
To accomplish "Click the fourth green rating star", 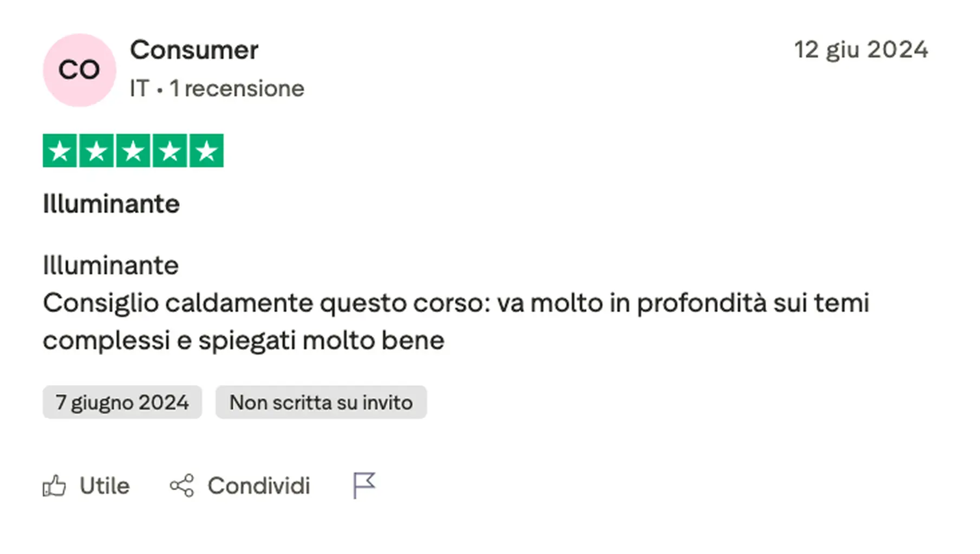I will [x=169, y=151].
